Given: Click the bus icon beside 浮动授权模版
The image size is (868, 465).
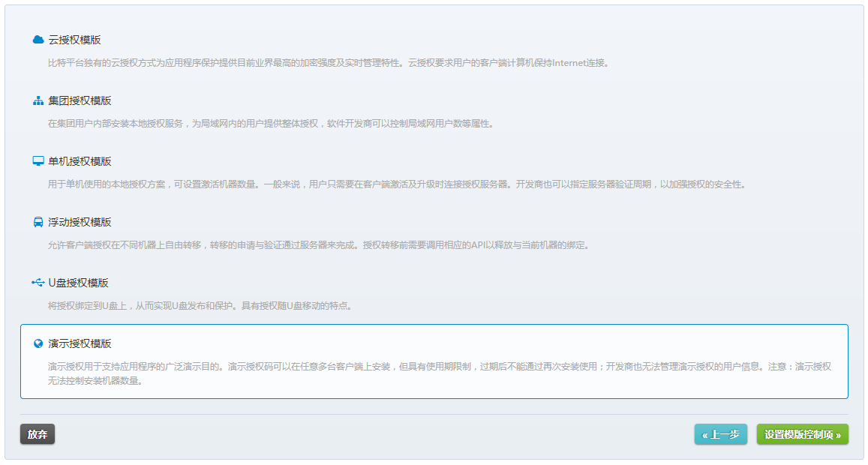Looking at the screenshot, I should coord(38,222).
